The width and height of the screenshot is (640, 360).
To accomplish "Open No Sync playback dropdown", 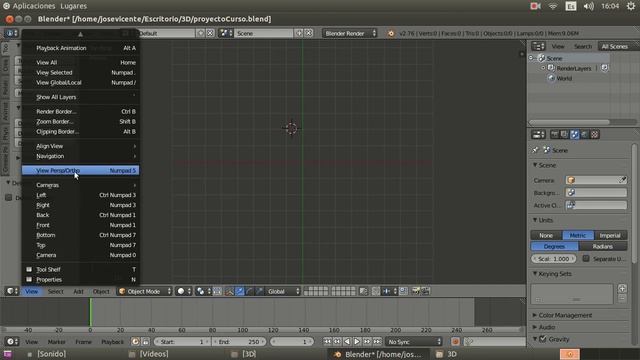I will coord(414,342).
